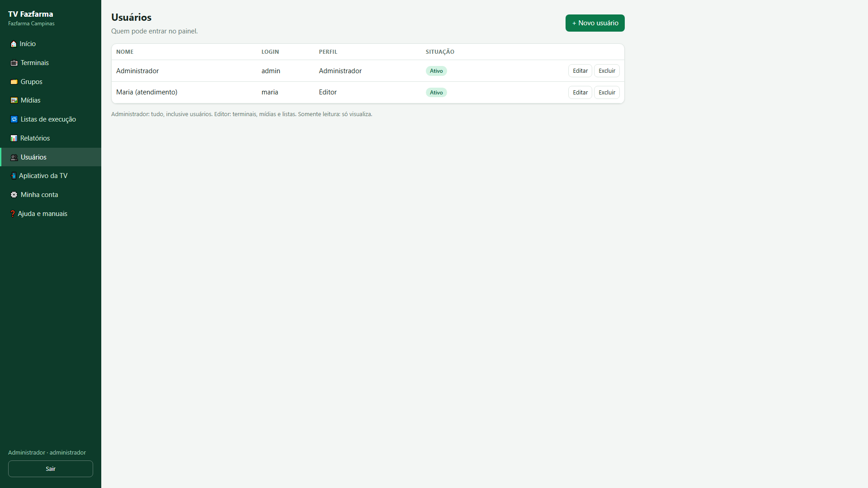The width and height of the screenshot is (868, 488).
Task: Open Listas de execução page
Action: click(x=51, y=119)
